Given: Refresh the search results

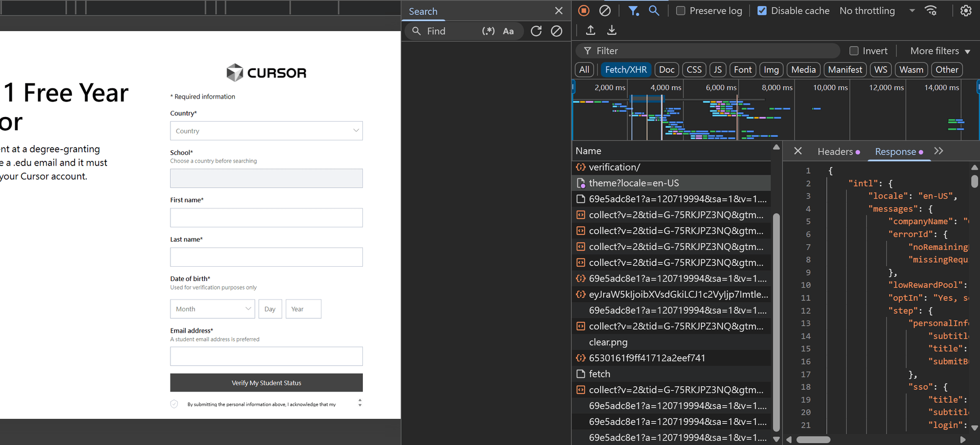Looking at the screenshot, I should 536,31.
